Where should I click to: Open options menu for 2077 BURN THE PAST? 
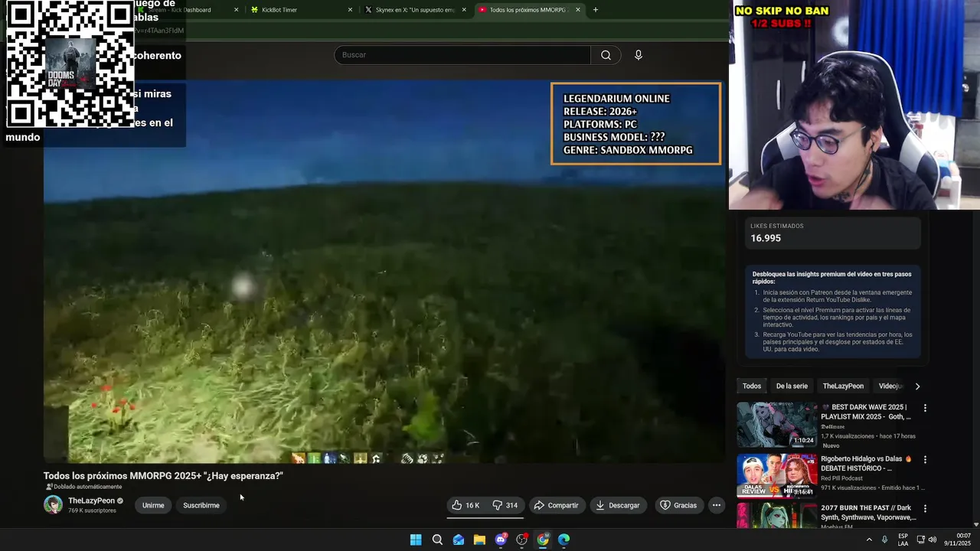pyautogui.click(x=925, y=509)
